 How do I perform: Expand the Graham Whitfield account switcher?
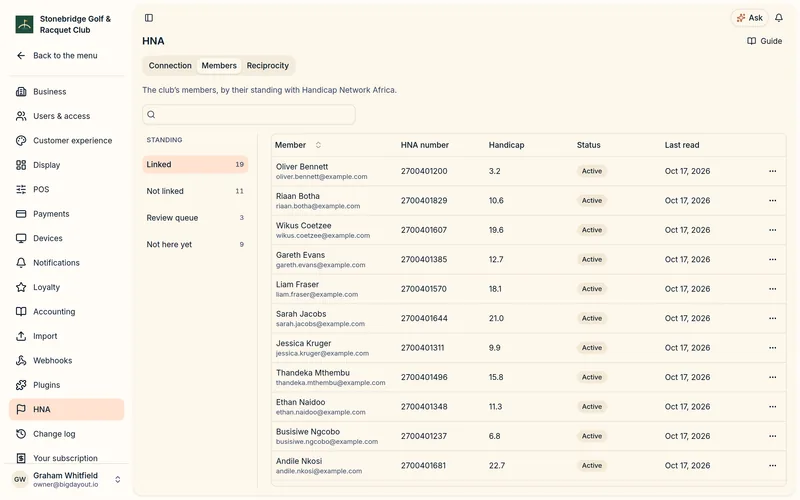coord(66,480)
